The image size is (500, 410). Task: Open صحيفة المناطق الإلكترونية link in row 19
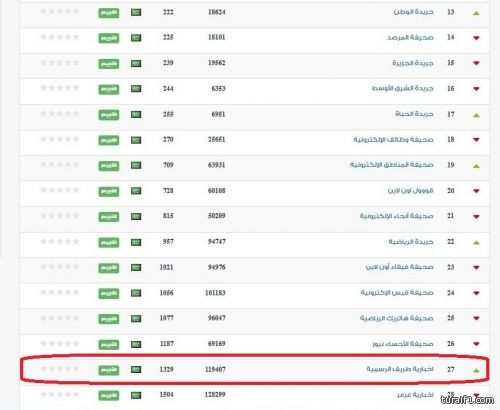[x=392, y=165]
